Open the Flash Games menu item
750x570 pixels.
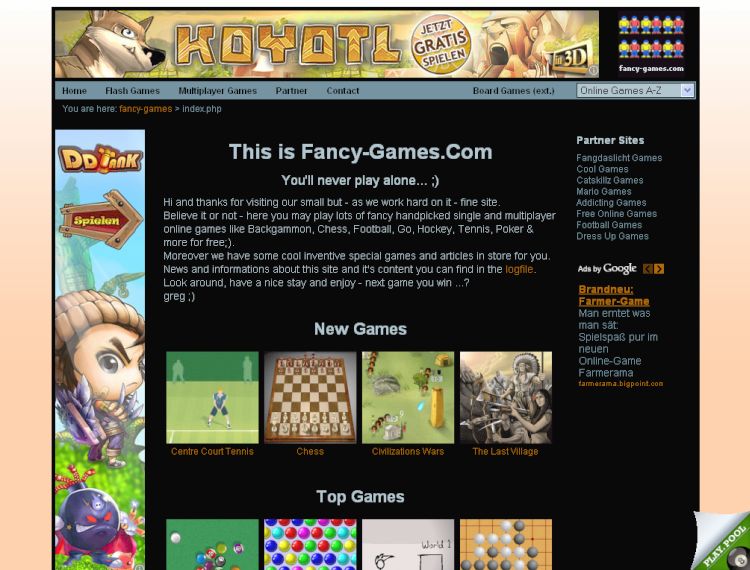[132, 91]
